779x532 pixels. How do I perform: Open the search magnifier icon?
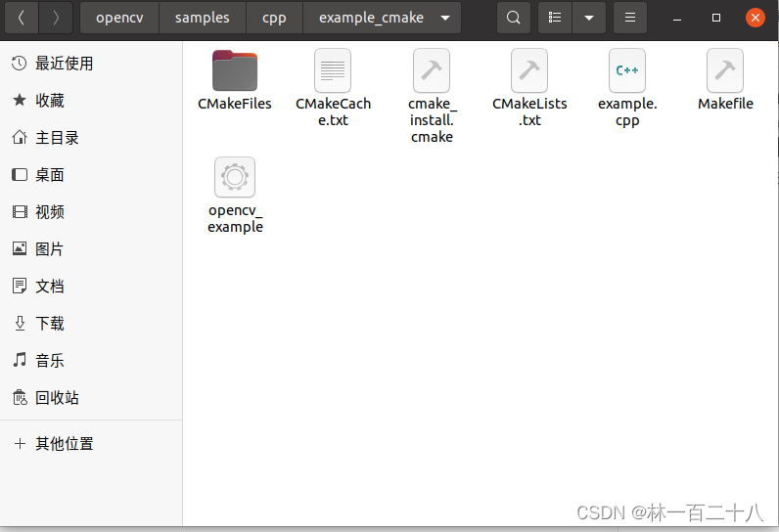coord(513,18)
